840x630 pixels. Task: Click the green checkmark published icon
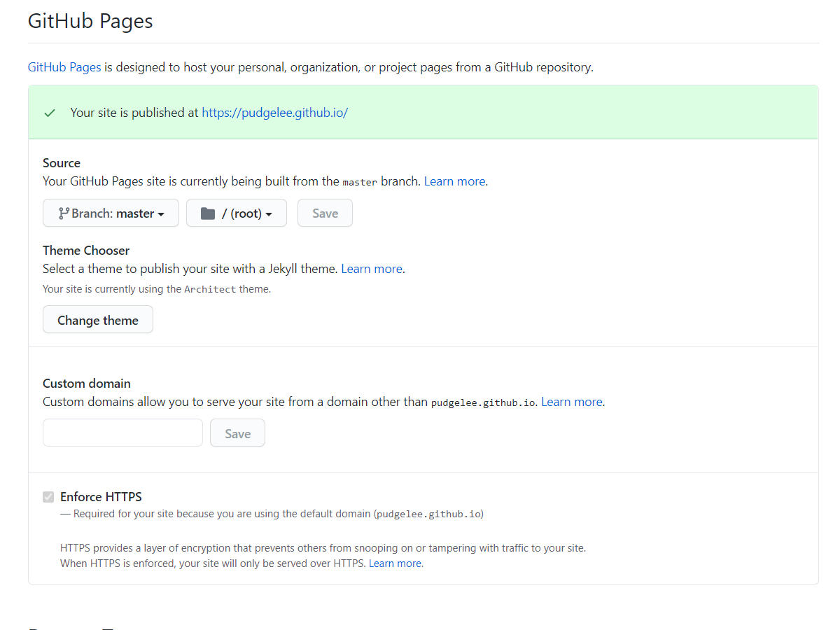[50, 113]
